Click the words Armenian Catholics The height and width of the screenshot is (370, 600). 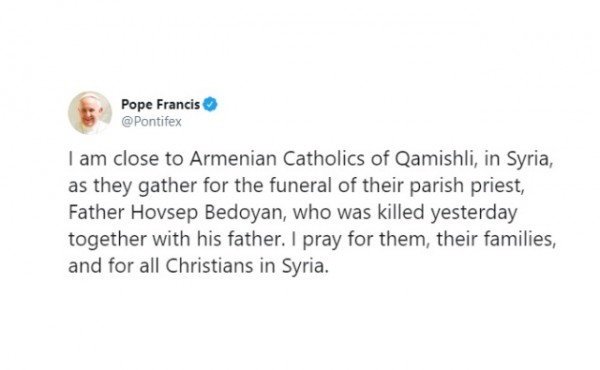click(277, 159)
